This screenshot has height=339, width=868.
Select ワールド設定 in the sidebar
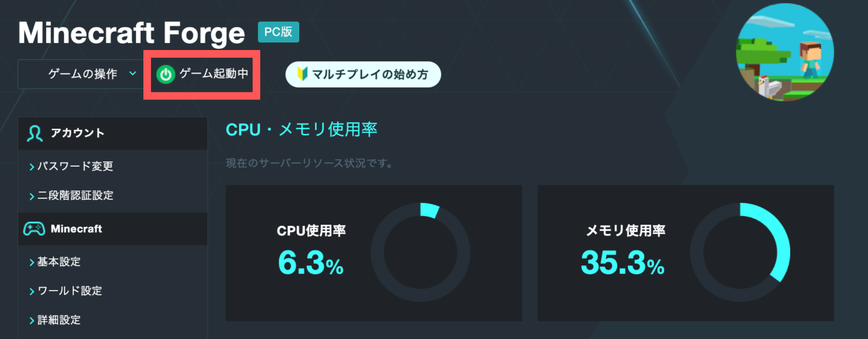[x=70, y=290]
